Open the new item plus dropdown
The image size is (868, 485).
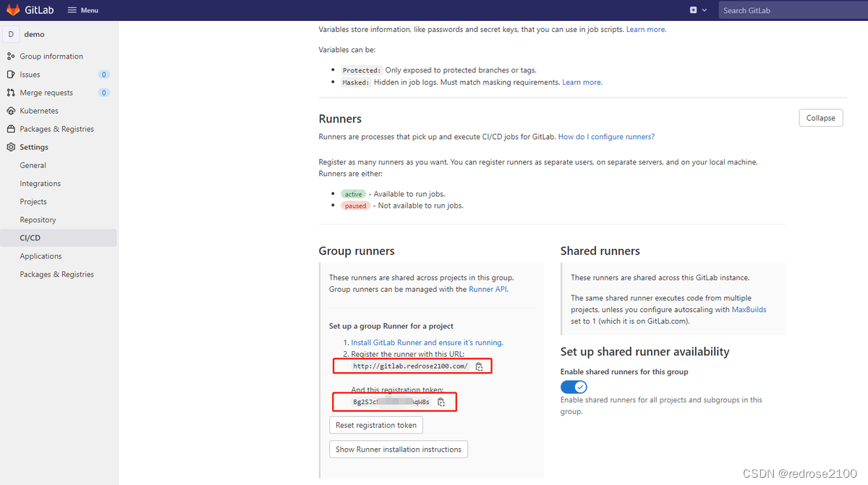click(693, 10)
